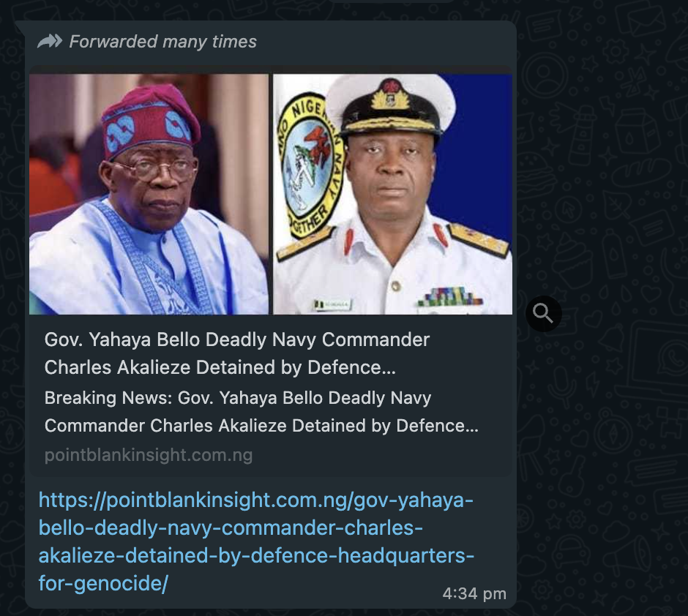Image resolution: width=688 pixels, height=616 pixels.
Task: Click the "Forwarded many times" label
Action: 162,42
